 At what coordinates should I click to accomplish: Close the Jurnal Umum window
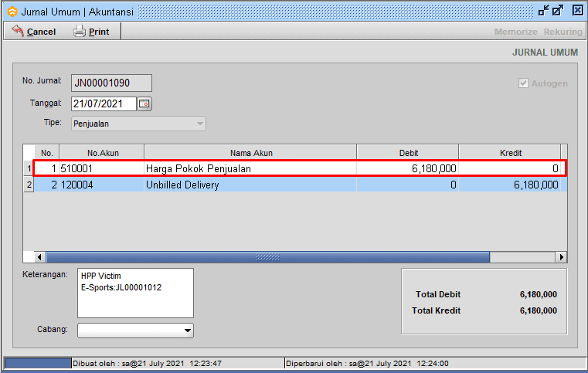click(x=576, y=10)
